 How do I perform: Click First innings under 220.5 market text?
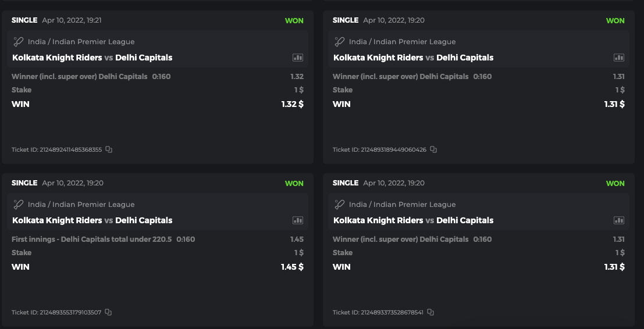pyautogui.click(x=91, y=239)
